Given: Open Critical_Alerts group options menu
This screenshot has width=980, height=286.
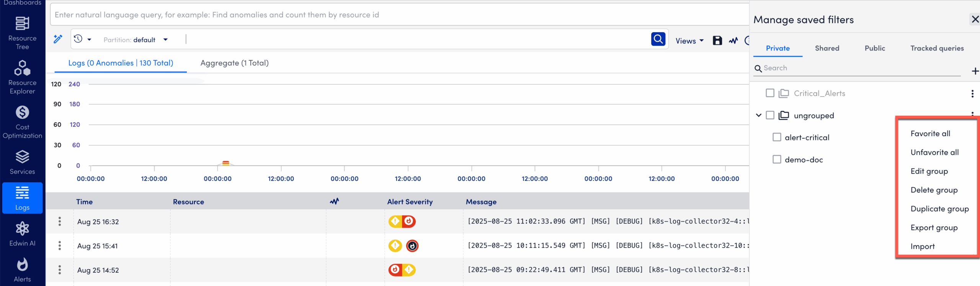Looking at the screenshot, I should [972, 94].
